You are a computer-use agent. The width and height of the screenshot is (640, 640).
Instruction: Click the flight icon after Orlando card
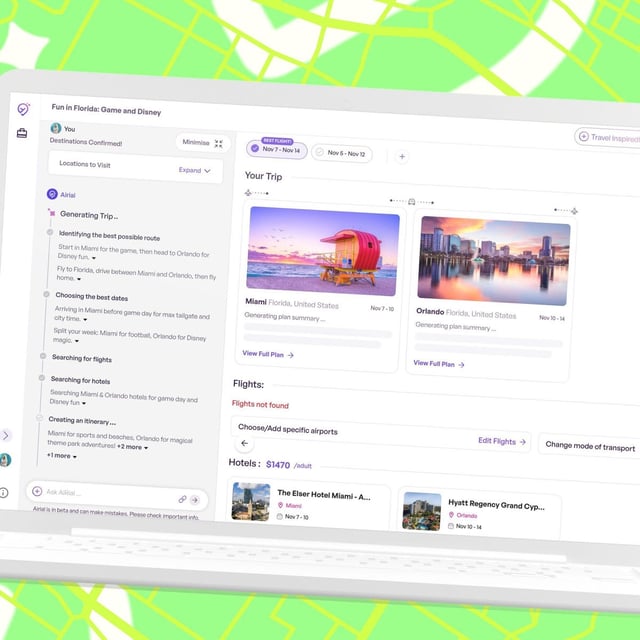pos(574,211)
